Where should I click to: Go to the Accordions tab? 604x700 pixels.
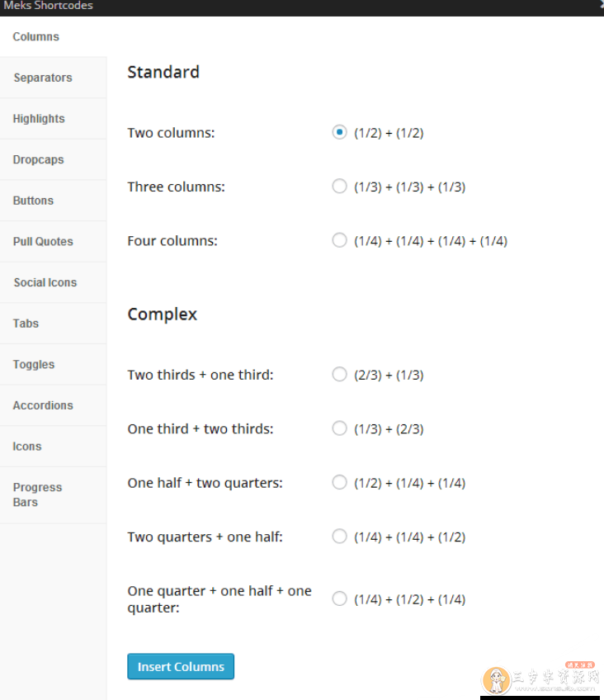(43, 405)
